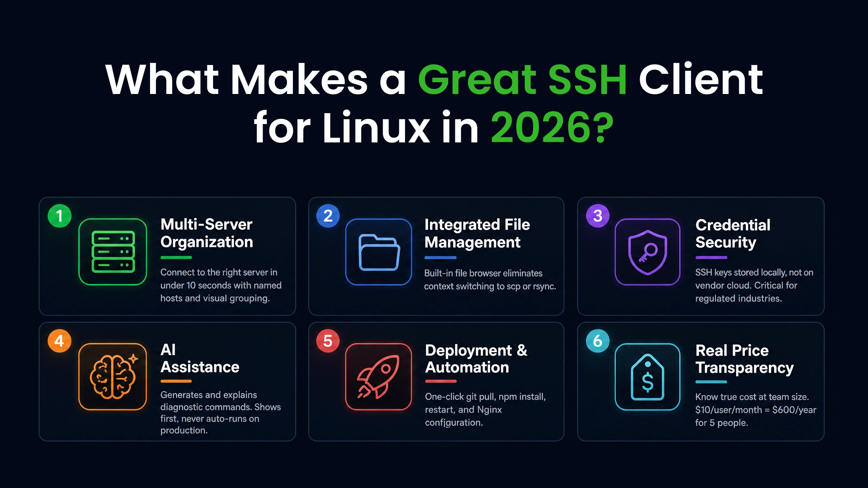Click 'Built-in file browser eliminates' description

[490, 280]
